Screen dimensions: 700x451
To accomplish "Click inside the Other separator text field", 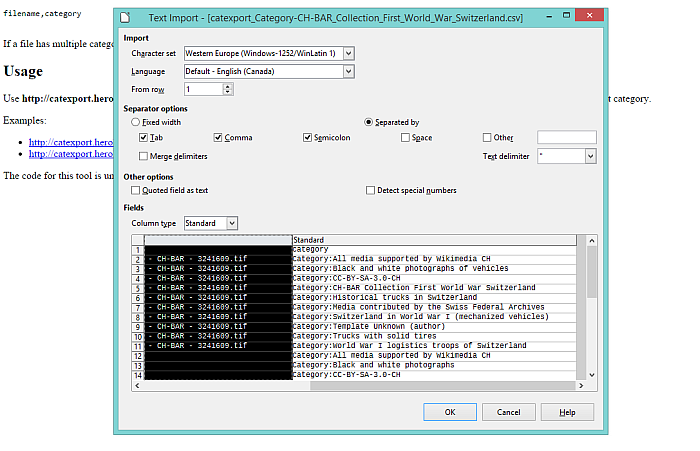I will pos(566,138).
